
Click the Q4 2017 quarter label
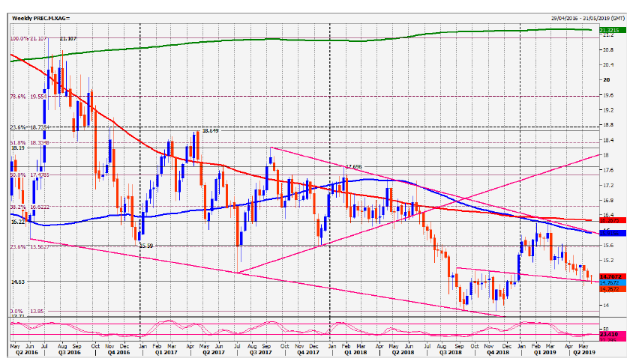308,352
